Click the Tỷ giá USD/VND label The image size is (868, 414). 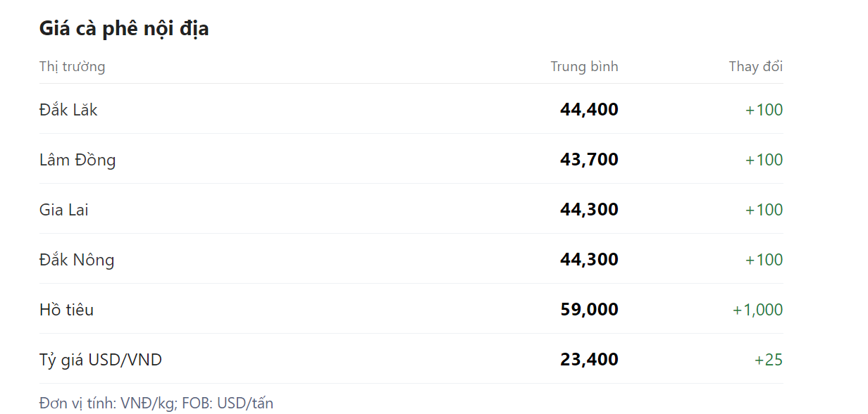101,360
